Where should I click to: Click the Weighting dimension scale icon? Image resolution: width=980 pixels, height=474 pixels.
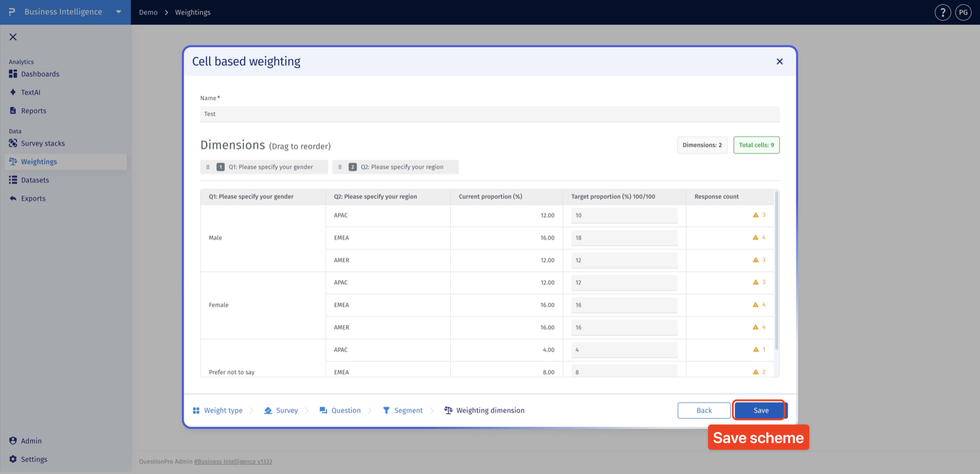(448, 410)
